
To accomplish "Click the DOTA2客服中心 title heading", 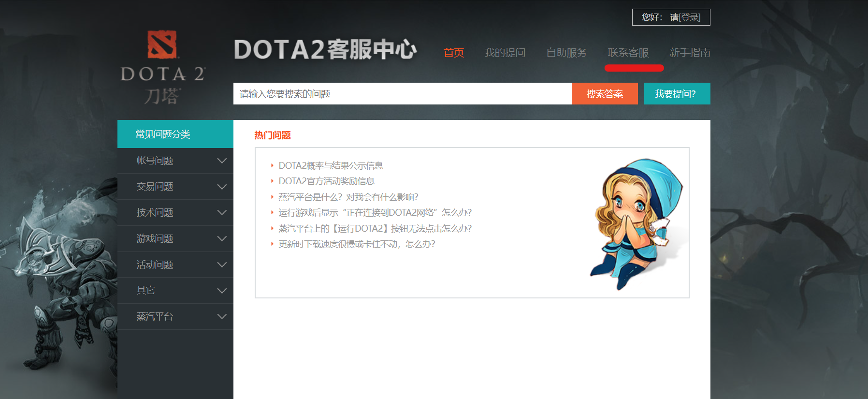I will tap(325, 49).
